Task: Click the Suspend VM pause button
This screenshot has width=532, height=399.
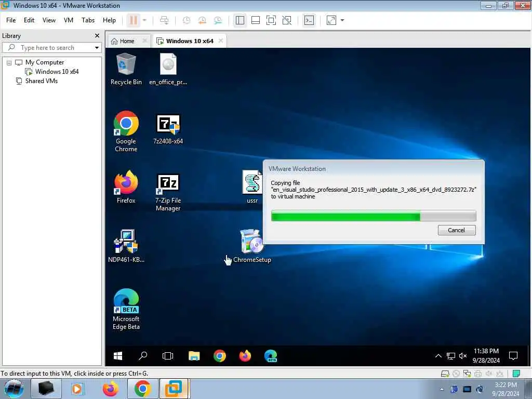Action: [134, 20]
